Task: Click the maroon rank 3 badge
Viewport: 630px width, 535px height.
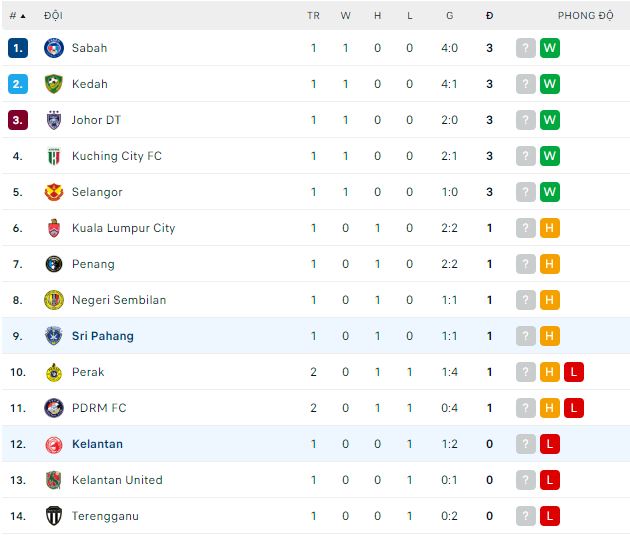Action: click(x=18, y=120)
